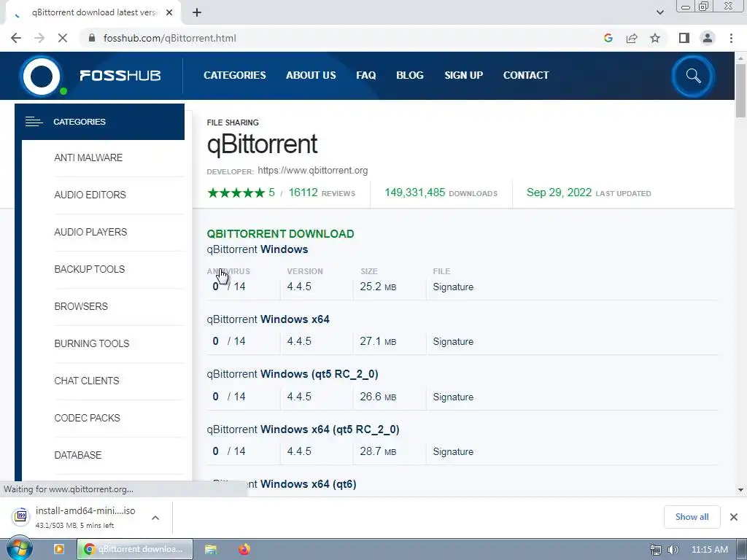Visit developer link https://www.qbittorrent.org
This screenshot has width=747, height=560.
(312, 171)
